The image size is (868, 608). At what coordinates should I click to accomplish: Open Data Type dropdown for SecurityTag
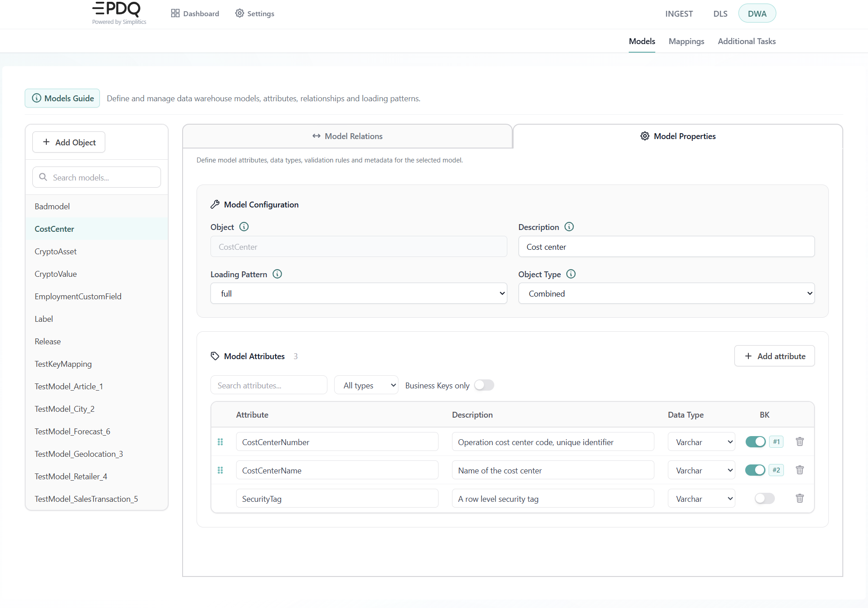click(701, 499)
